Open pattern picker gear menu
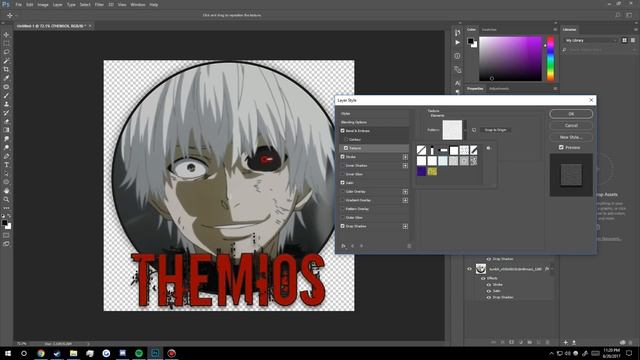 489,148
